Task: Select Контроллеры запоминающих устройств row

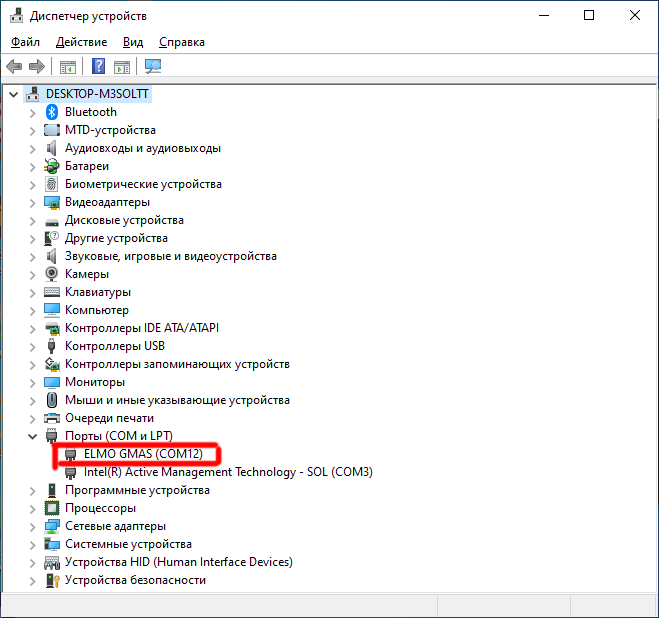Action: tap(177, 364)
